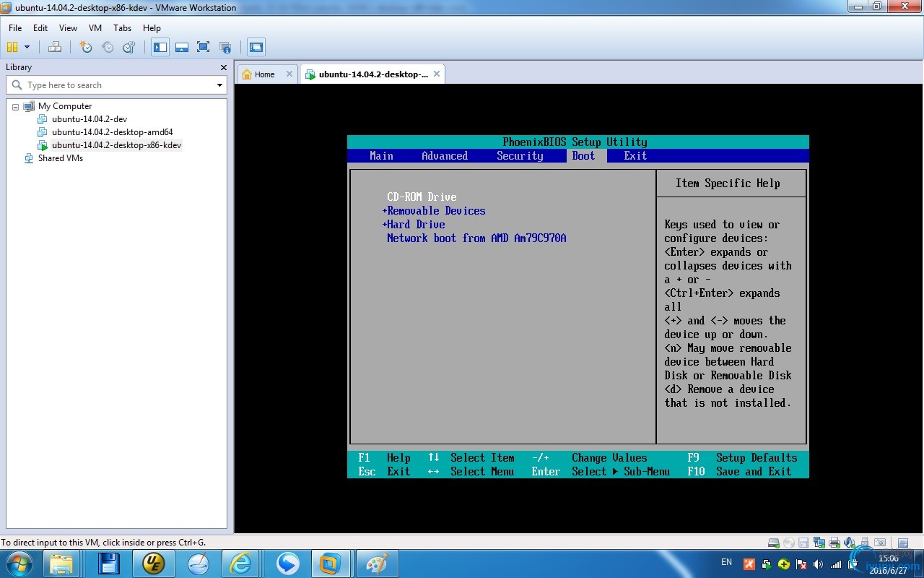Open the VM menu
This screenshot has height=578, width=924.
(95, 28)
